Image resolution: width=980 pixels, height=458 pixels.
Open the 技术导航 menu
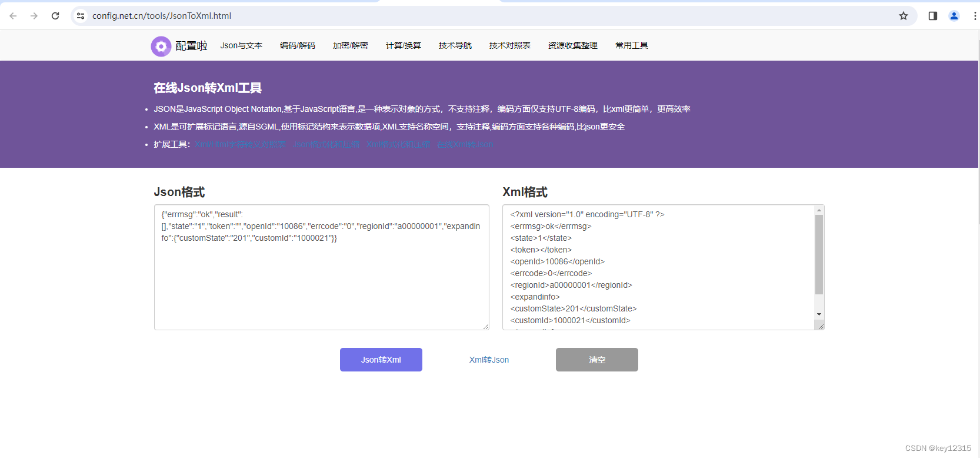click(455, 45)
